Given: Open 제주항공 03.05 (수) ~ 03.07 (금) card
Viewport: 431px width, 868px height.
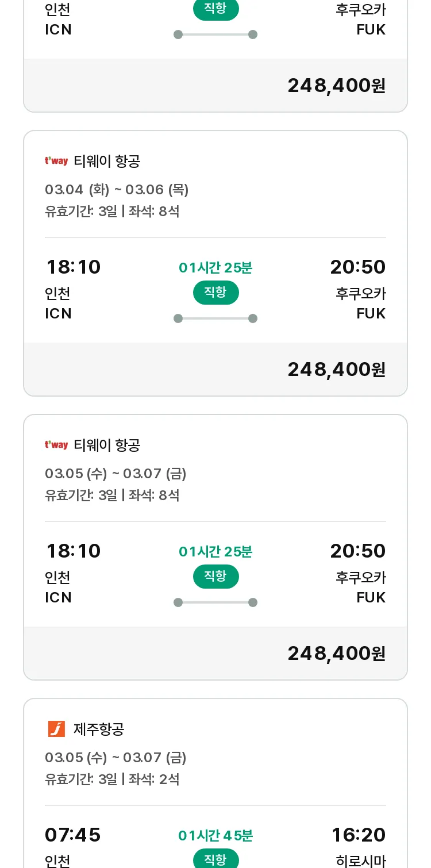Looking at the screenshot, I should [215, 783].
